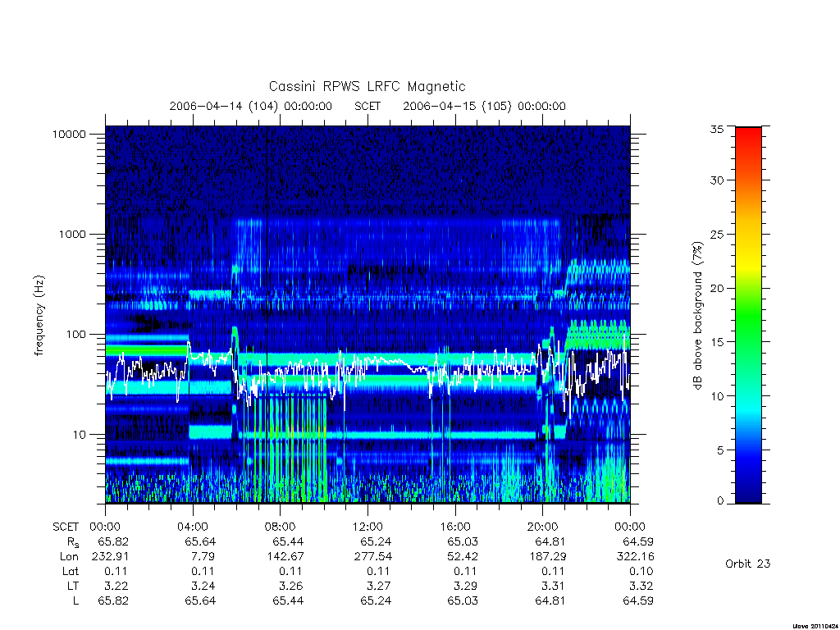Select the 15 value on the color scale
840x630 pixels.
pyautogui.click(x=716, y=342)
